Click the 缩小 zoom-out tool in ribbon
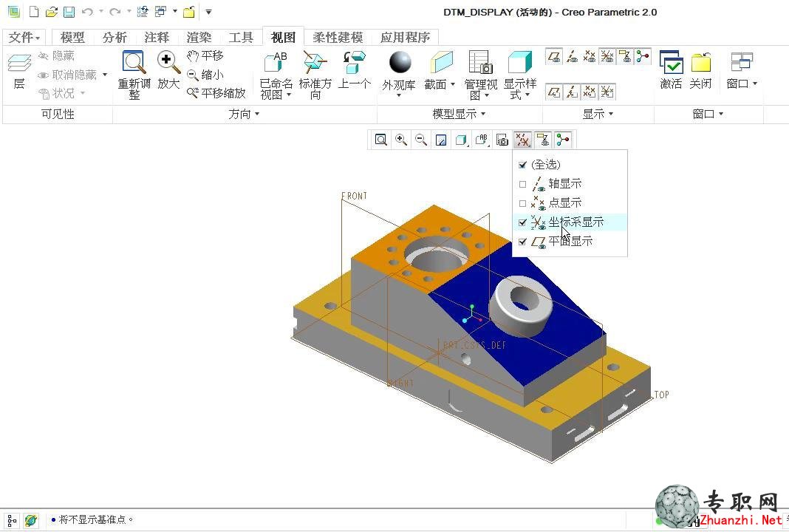789x532 pixels. tap(205, 75)
